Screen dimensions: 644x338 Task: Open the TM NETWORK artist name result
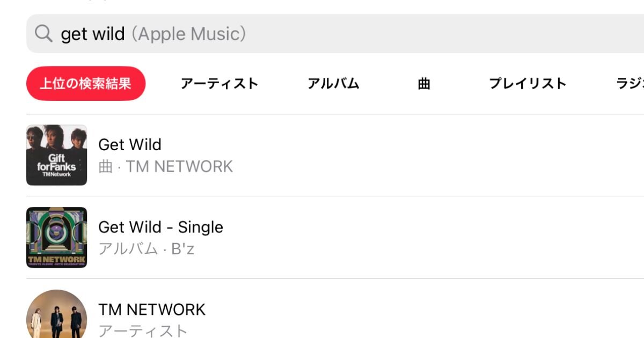pyautogui.click(x=152, y=310)
